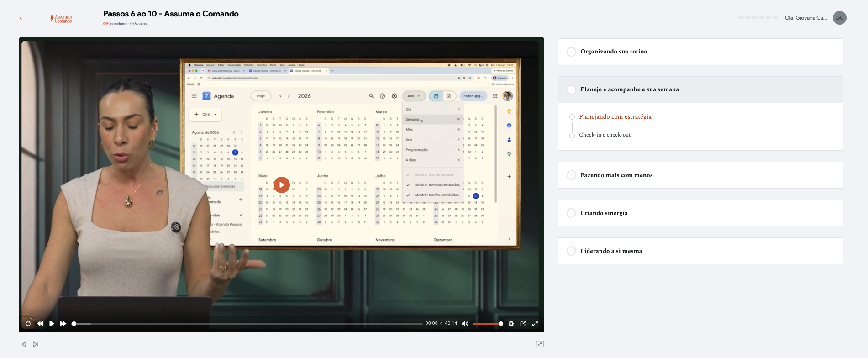
Task: Adjust the orange volume slider
Action: pyautogui.click(x=488, y=324)
